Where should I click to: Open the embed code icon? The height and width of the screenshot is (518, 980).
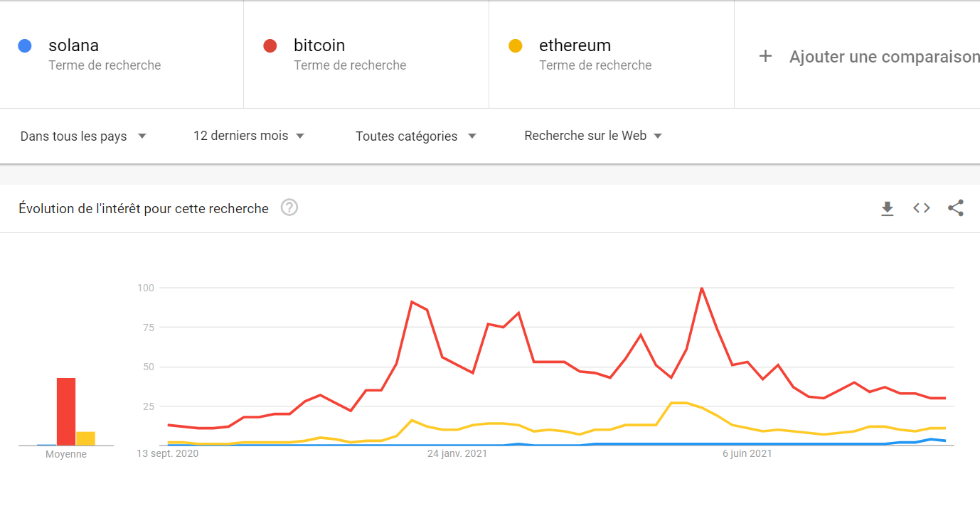[922, 208]
